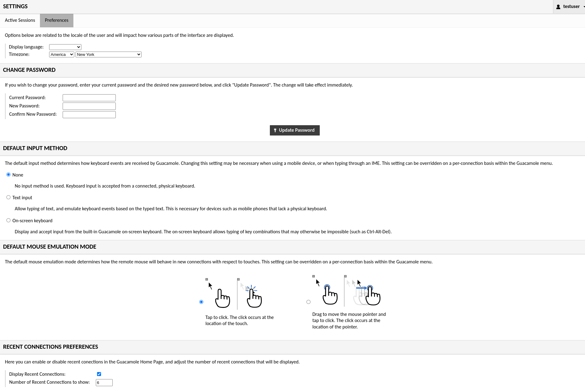Choose the On-screen keyboard radio option
The image size is (585, 392).
9,220
